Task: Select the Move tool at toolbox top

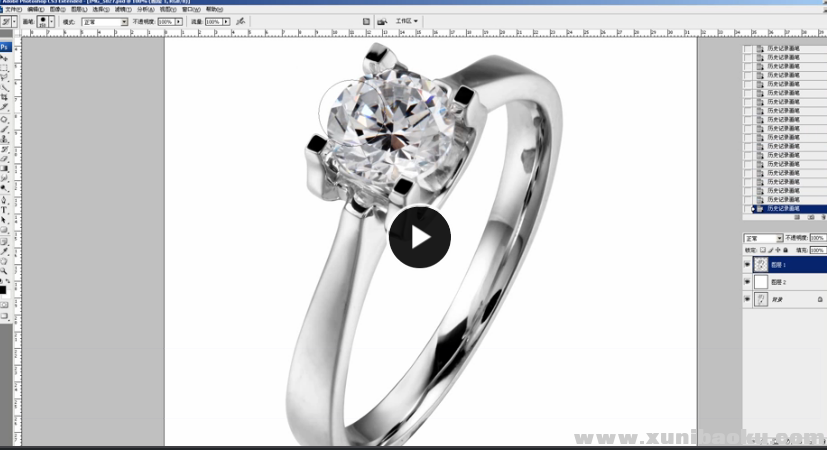Action: tap(4, 58)
